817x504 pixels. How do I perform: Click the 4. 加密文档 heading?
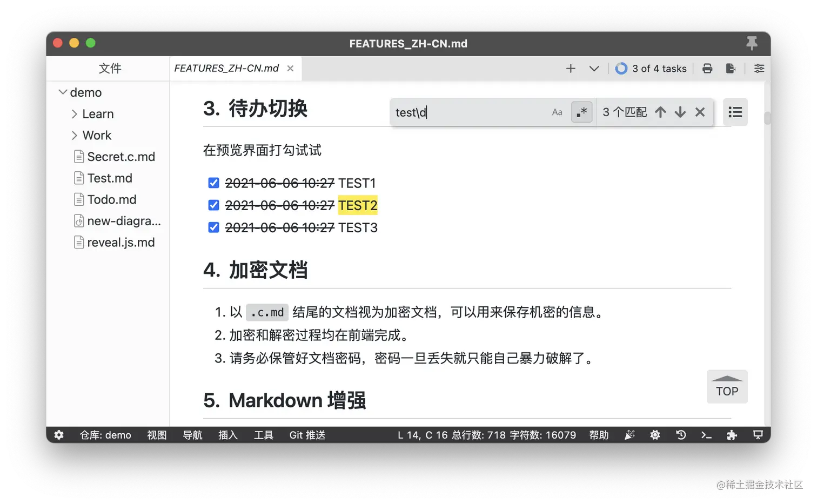[256, 270]
